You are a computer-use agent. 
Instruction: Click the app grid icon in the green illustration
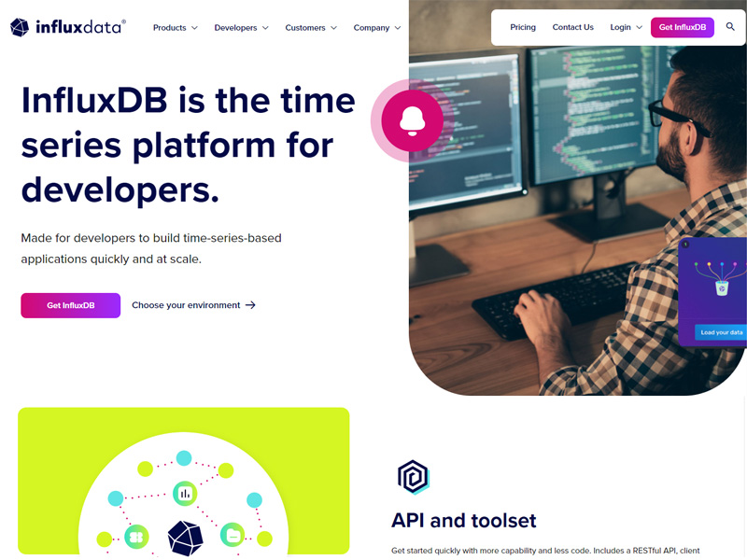click(x=137, y=536)
